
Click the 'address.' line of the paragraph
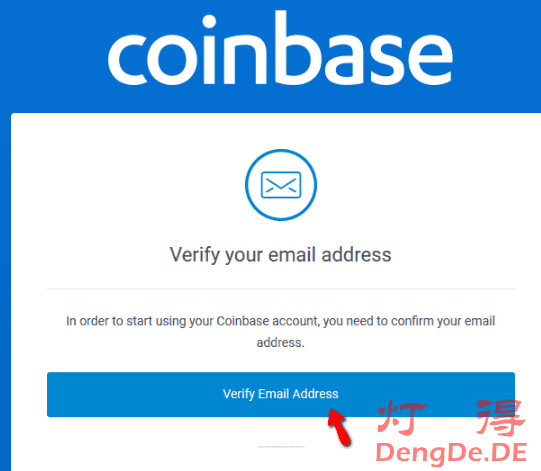pos(281,343)
